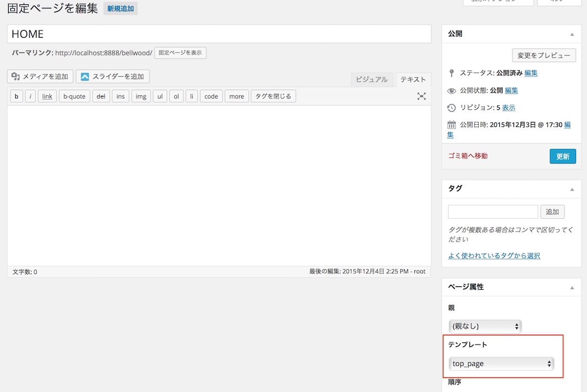Switch to the ビジュアル editor tab
This screenshot has height=392, width=587.
(x=371, y=79)
